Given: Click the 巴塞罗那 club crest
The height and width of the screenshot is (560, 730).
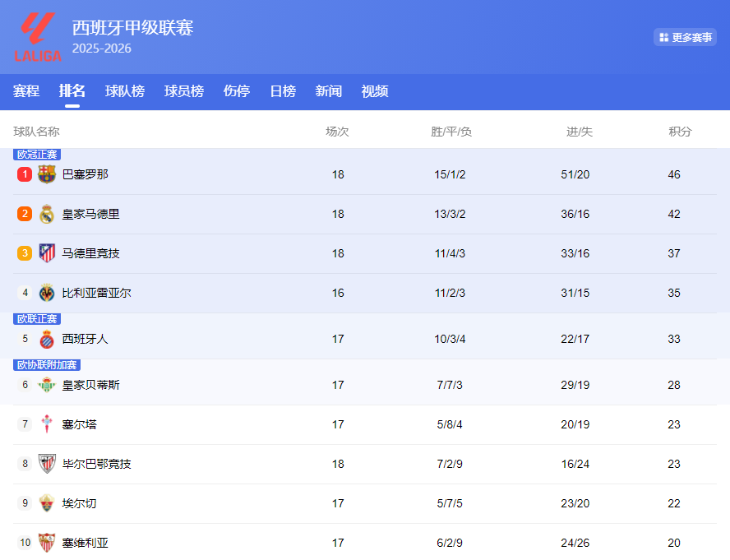Looking at the screenshot, I should pyautogui.click(x=47, y=174).
